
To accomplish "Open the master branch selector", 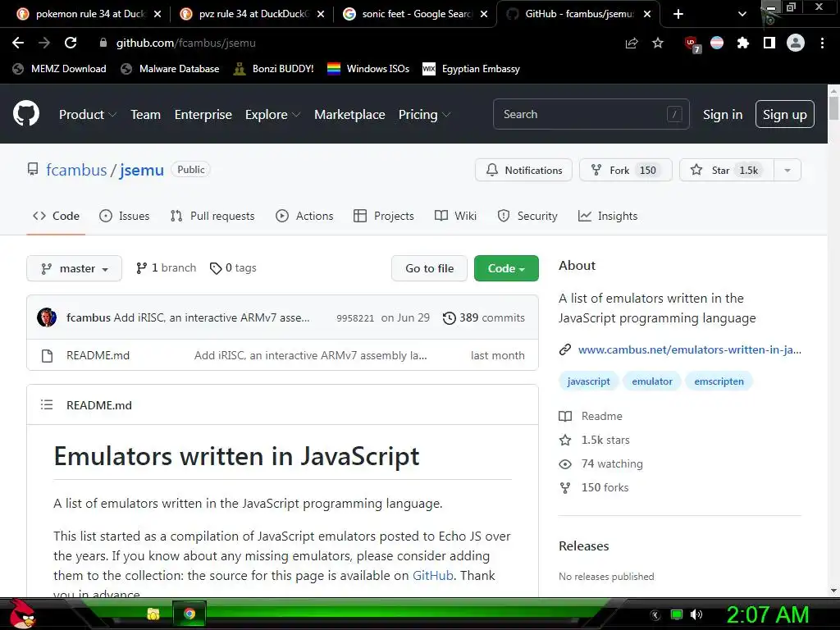I will coord(74,268).
